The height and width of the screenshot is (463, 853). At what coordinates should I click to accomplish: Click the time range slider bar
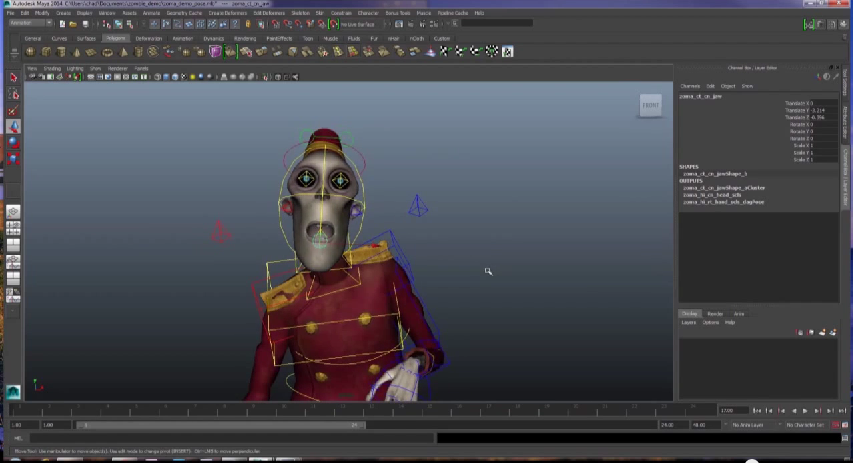[x=220, y=425]
